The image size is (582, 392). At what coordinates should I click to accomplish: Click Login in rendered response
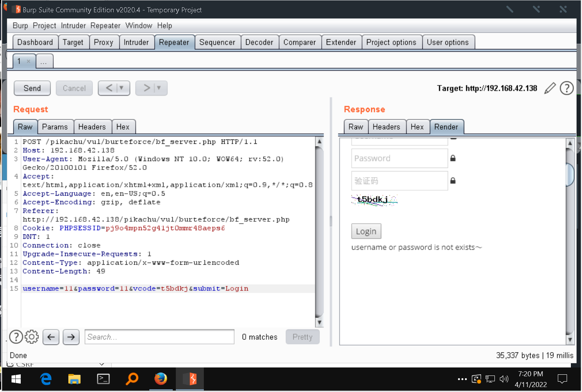[366, 231]
